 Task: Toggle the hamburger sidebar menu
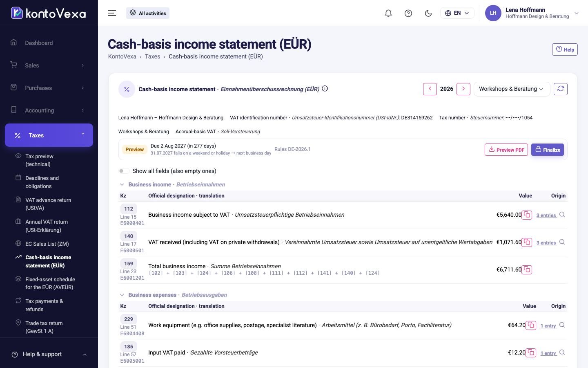pyautogui.click(x=112, y=13)
